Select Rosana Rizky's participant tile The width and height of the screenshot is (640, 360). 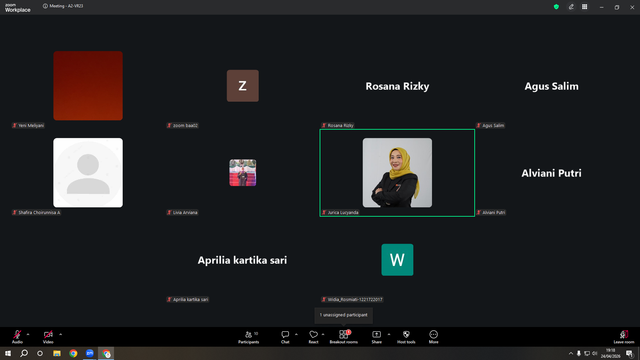(397, 86)
